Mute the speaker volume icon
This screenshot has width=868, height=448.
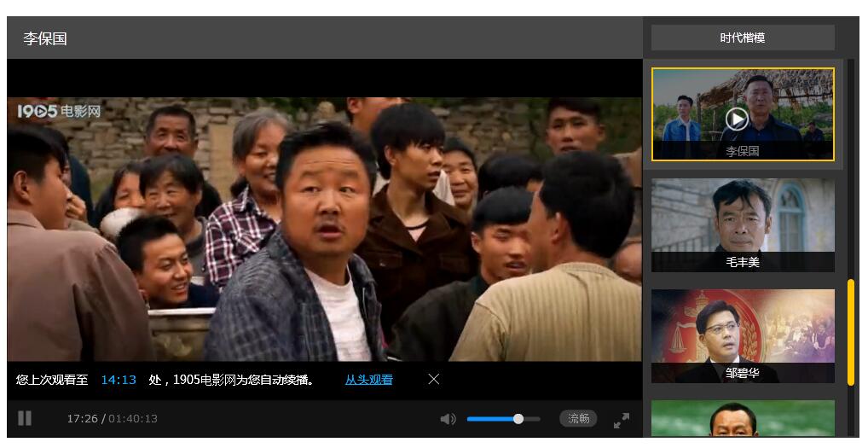pyautogui.click(x=448, y=419)
